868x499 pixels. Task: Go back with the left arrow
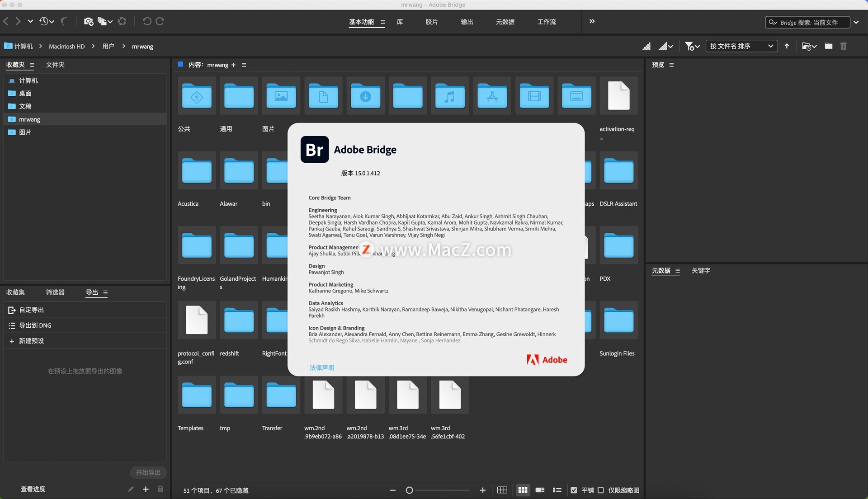tap(6, 21)
